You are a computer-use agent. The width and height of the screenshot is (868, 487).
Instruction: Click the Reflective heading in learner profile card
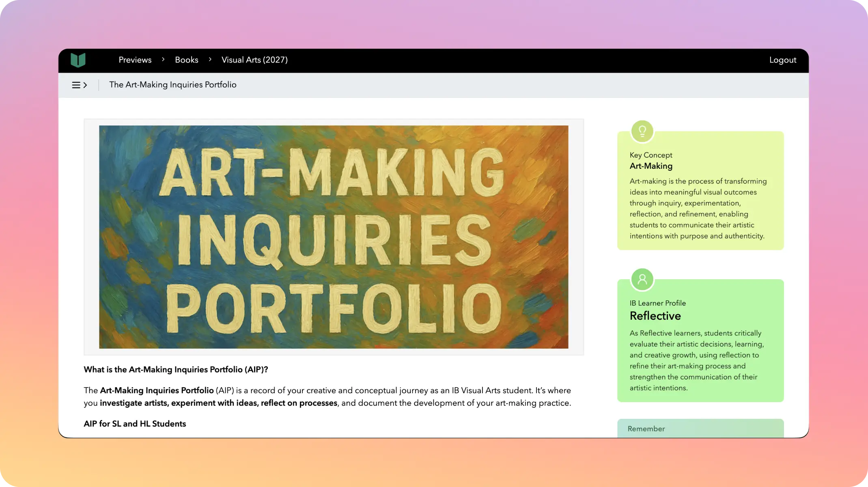[x=655, y=316]
